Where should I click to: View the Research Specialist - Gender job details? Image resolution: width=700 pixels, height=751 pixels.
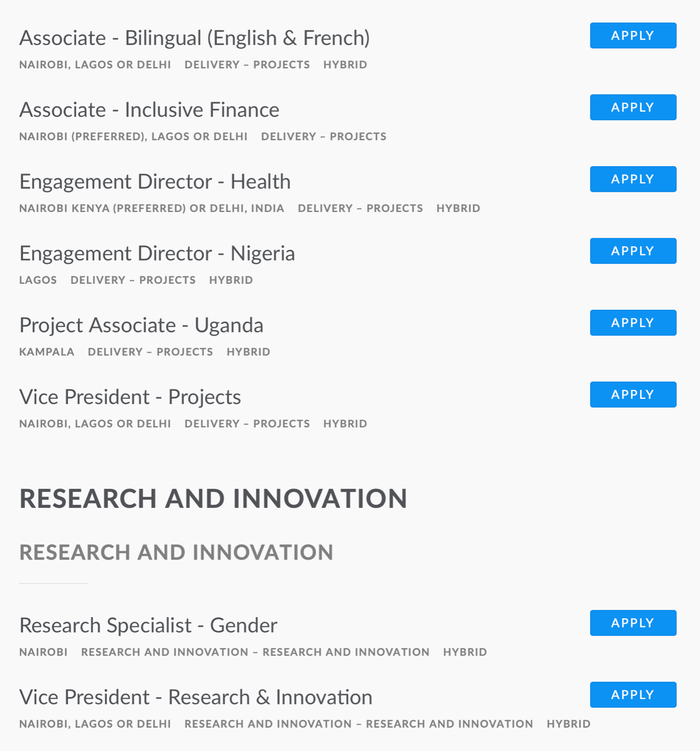coord(148,626)
